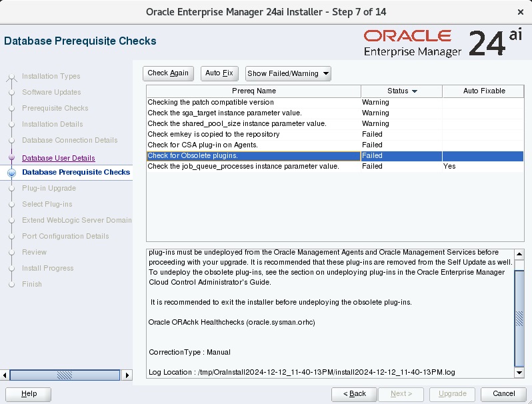This screenshot has height=404, width=532.
Task: Click the details pane scroll-down arrow
Action: click(519, 373)
